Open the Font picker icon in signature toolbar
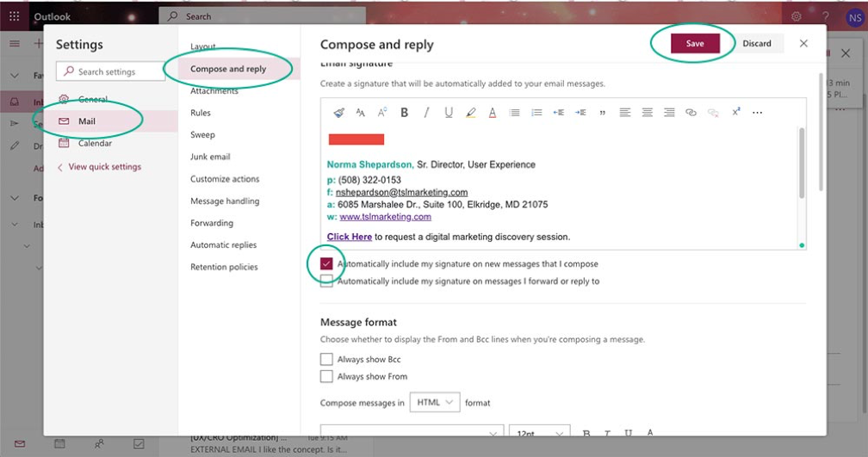The height and width of the screenshot is (457, 868). coord(360,113)
